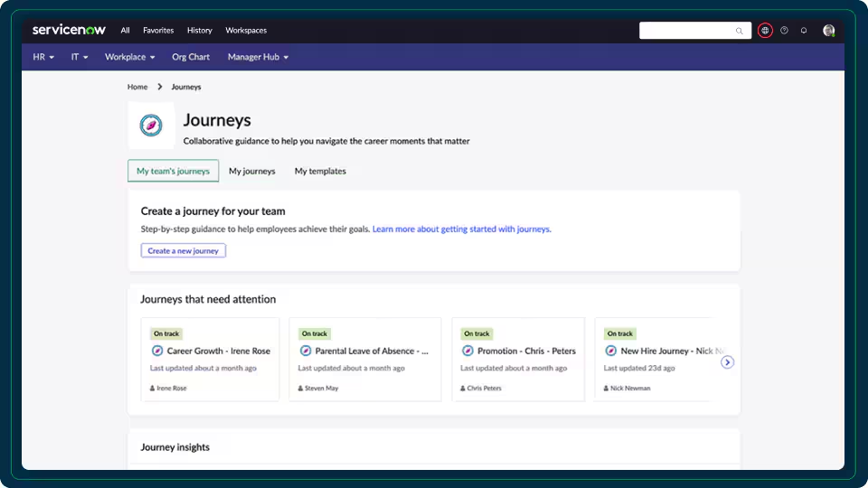Expand the HR dropdown menu
Viewport: 868px width, 488px height.
[43, 57]
